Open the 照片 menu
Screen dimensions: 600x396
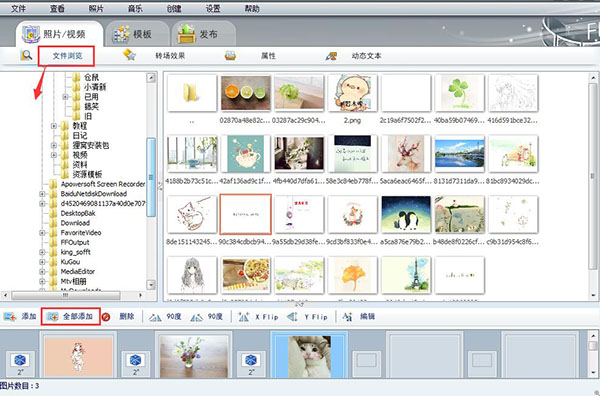(x=96, y=8)
